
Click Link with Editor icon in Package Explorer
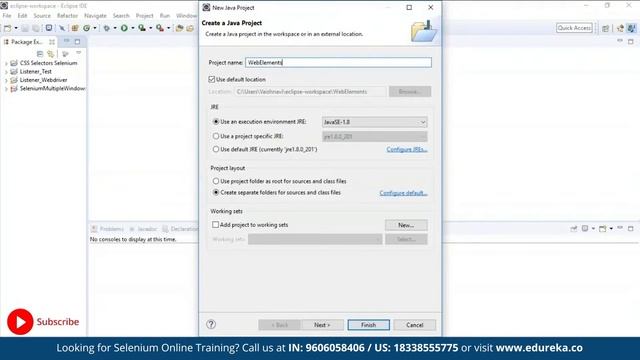tap(51, 54)
